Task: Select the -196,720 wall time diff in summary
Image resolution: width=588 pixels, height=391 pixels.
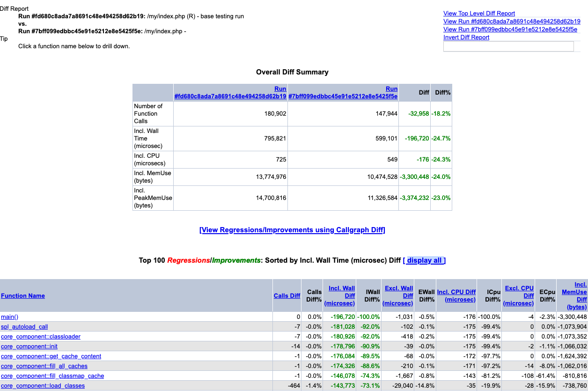Action: click(x=416, y=139)
